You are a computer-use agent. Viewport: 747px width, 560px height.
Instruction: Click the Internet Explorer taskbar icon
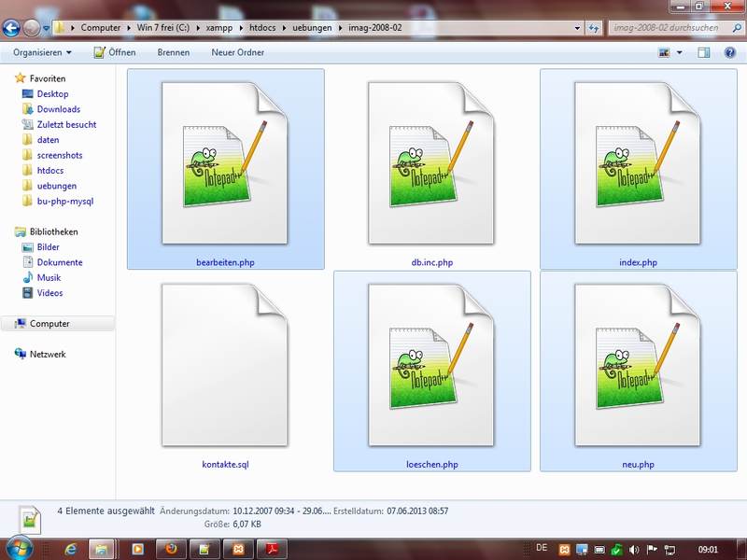pyautogui.click(x=69, y=548)
